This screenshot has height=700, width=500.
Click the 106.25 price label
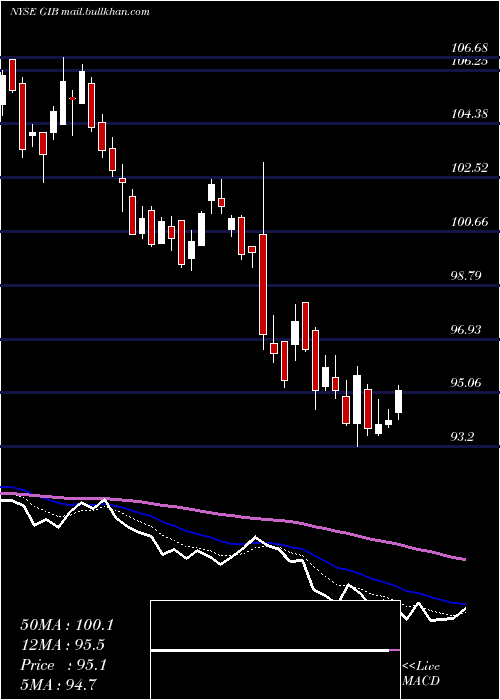tap(469, 62)
